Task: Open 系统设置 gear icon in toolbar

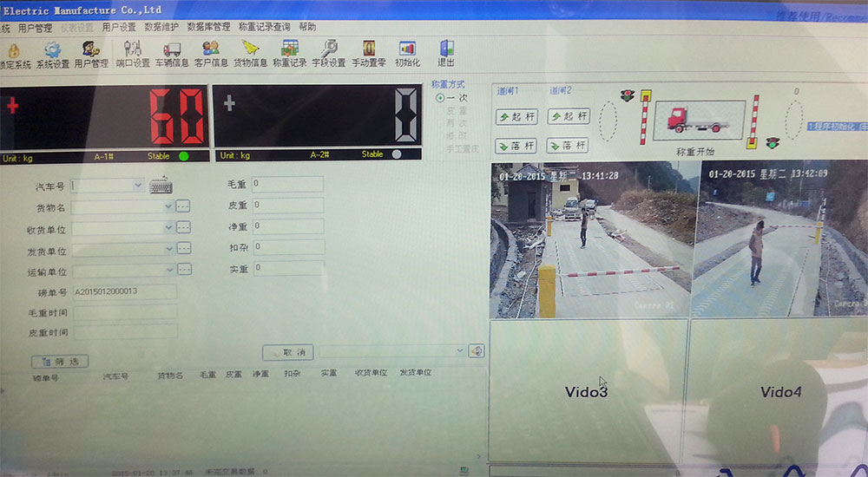Action: pyautogui.click(x=52, y=50)
